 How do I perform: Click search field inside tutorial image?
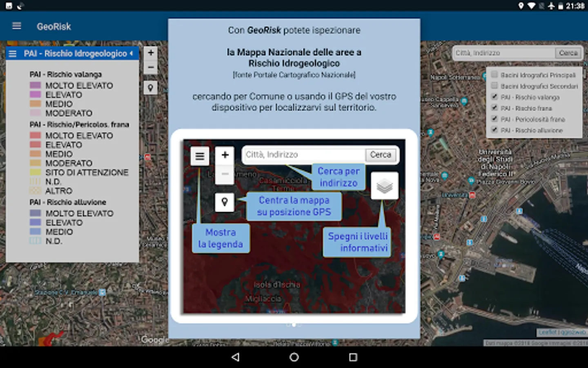pos(304,155)
